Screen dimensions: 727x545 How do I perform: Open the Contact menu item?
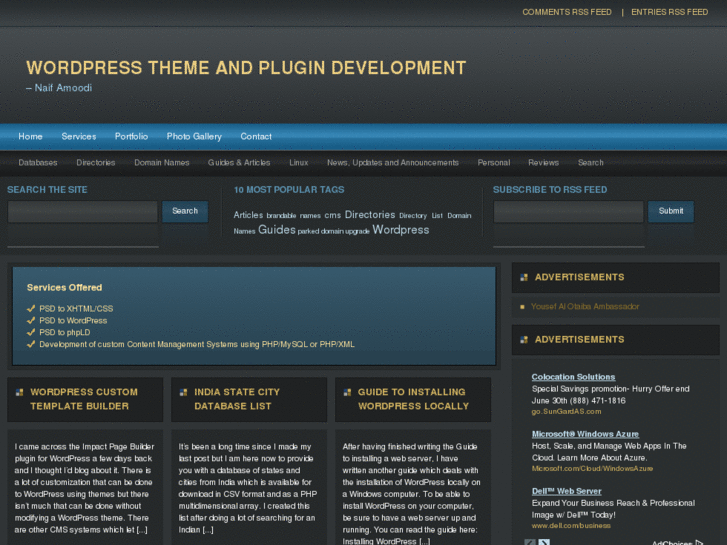[256, 136]
